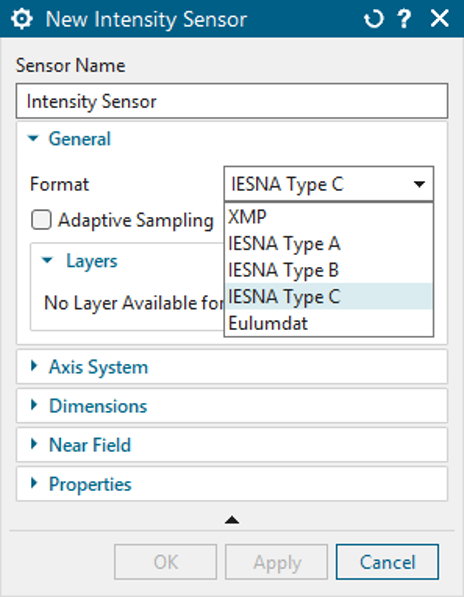Enable the Adaptive Sampling checkbox
This screenshot has height=597, width=464.
pos(41,220)
